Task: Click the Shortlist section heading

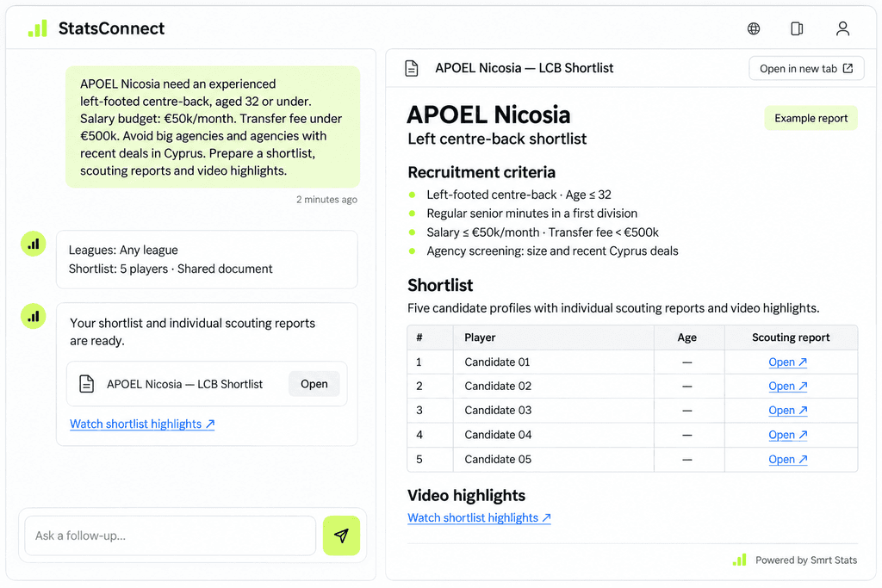Action: point(440,286)
